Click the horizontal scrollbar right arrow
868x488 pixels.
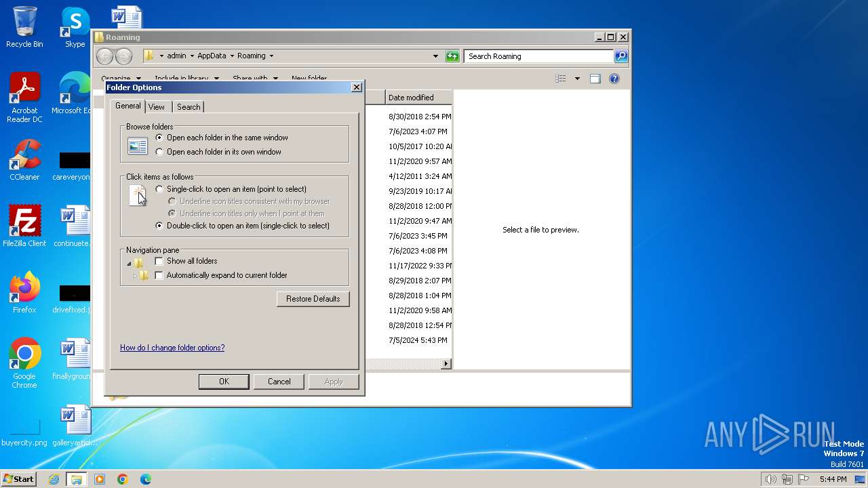coord(446,364)
